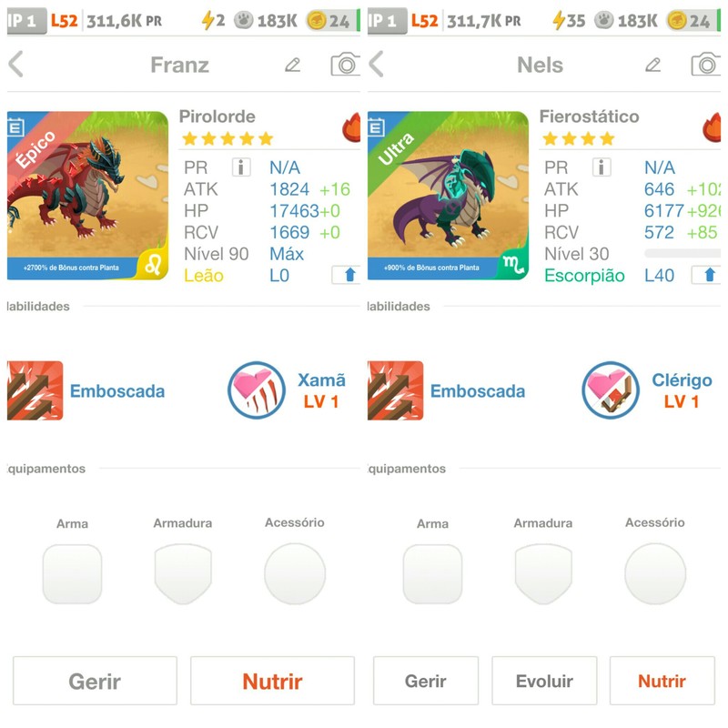This screenshot has height=728, width=728.
Task: Tap Gerir button on Nels' screen
Action: click(x=425, y=681)
